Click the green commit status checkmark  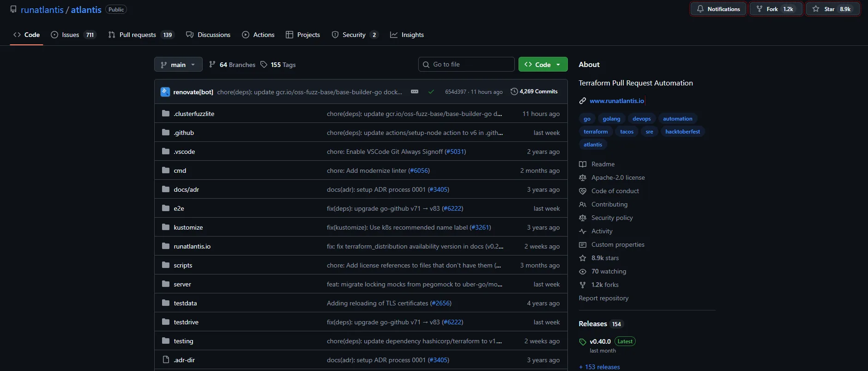click(431, 92)
